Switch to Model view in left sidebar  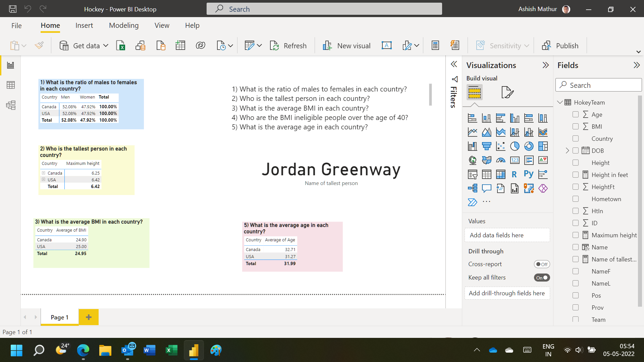[x=11, y=105]
